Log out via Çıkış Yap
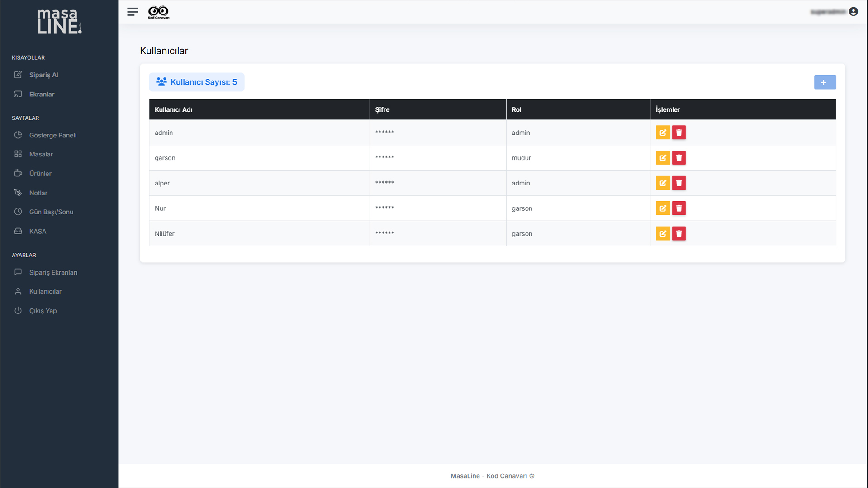 click(43, 311)
